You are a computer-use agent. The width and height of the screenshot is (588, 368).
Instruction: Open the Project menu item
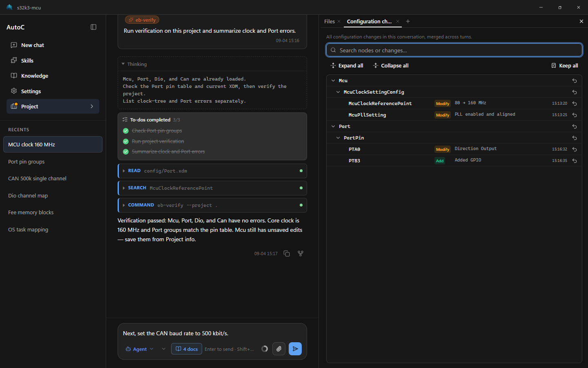(x=53, y=106)
